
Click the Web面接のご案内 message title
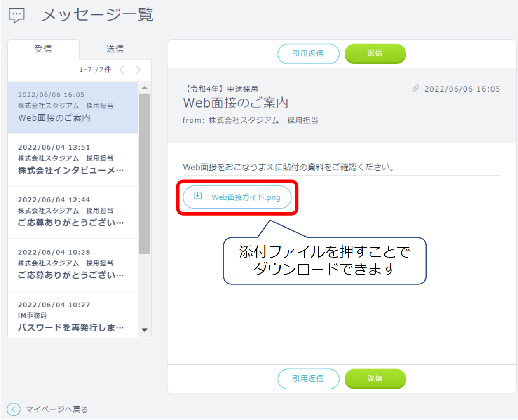(x=236, y=103)
